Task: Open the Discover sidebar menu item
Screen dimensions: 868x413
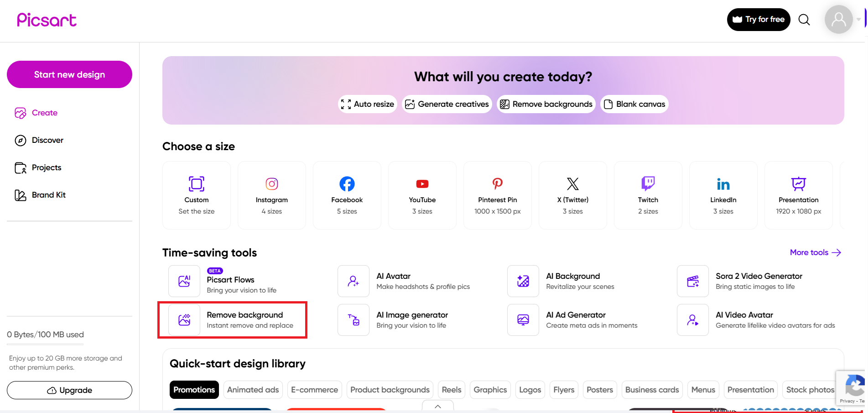Action: pyautogui.click(x=47, y=140)
